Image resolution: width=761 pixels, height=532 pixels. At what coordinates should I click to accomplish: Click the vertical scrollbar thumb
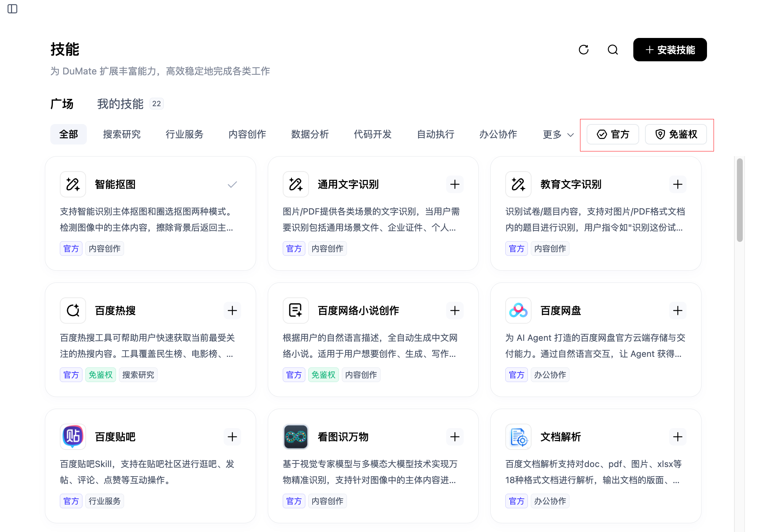click(740, 200)
